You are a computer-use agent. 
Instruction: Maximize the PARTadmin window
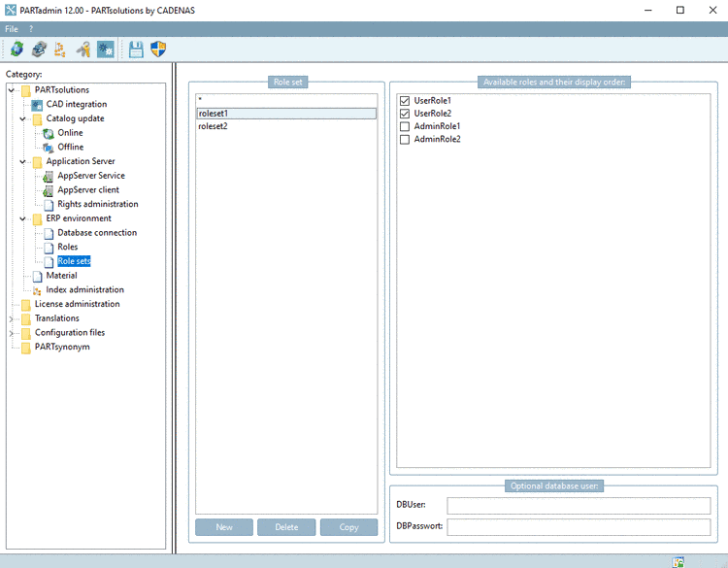(x=680, y=11)
